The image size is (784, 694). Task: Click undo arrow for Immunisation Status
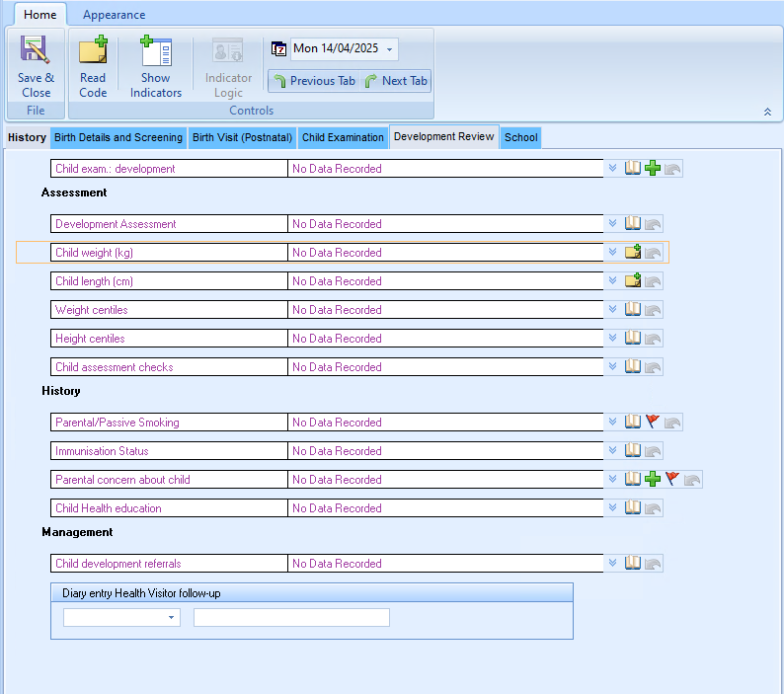point(653,451)
